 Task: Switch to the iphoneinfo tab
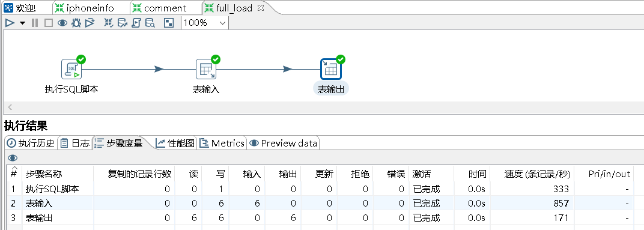tap(85, 8)
